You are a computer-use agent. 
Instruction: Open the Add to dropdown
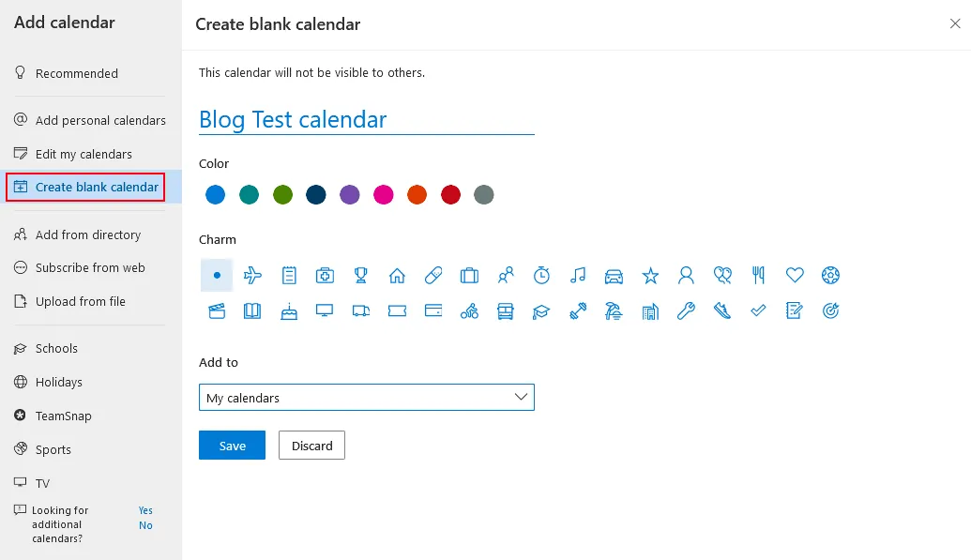(x=367, y=398)
